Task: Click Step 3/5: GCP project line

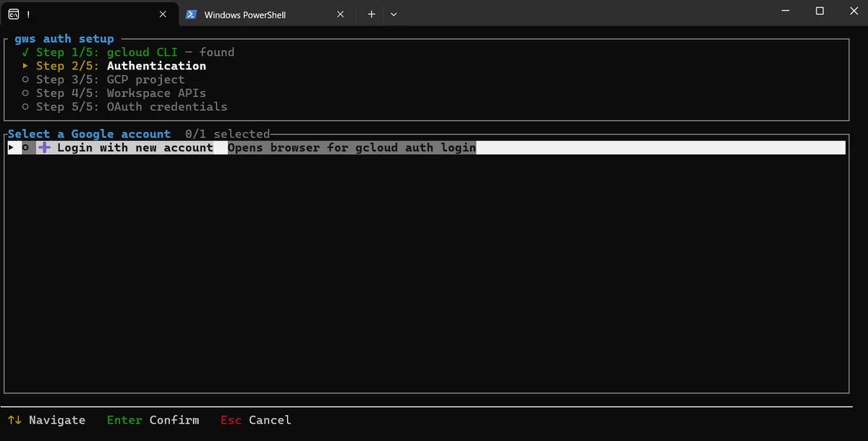Action: pyautogui.click(x=103, y=80)
